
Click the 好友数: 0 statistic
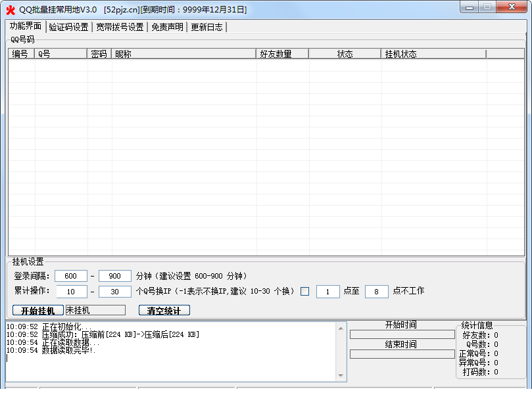[x=480, y=335]
